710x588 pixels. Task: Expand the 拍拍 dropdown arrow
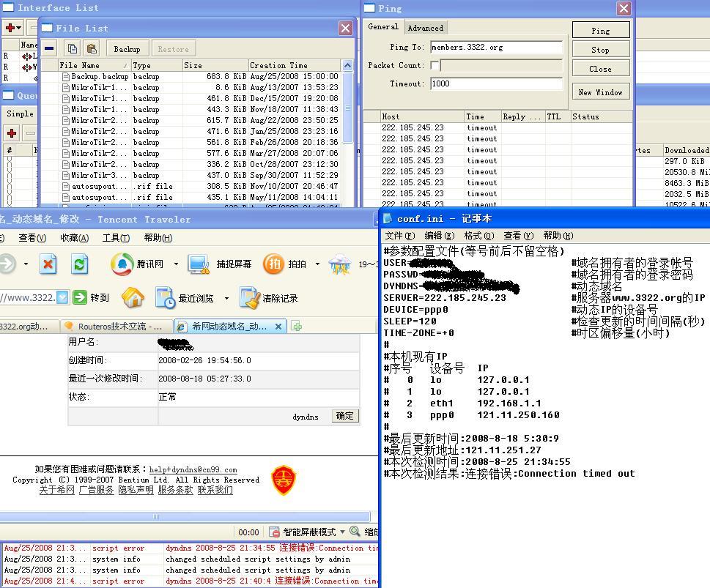[317, 264]
